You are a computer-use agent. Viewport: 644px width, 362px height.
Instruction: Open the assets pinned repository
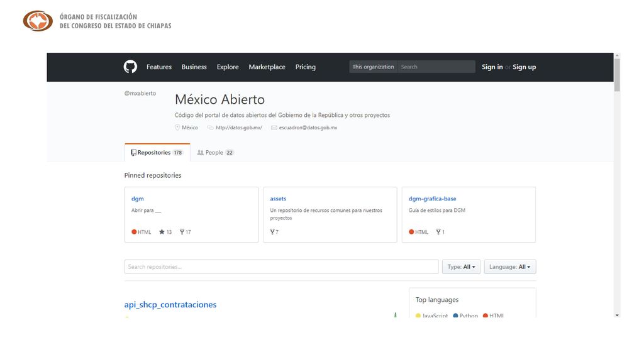pos(278,199)
